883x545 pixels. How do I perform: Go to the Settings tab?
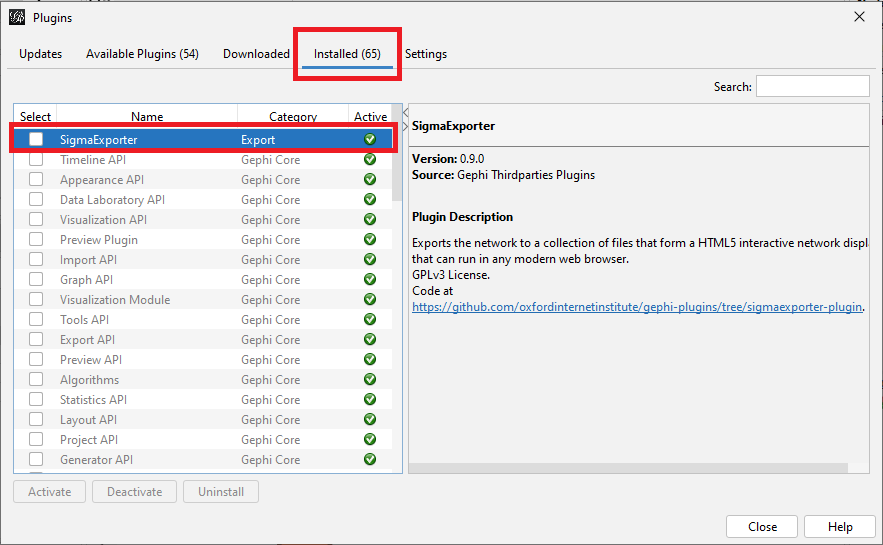(426, 54)
